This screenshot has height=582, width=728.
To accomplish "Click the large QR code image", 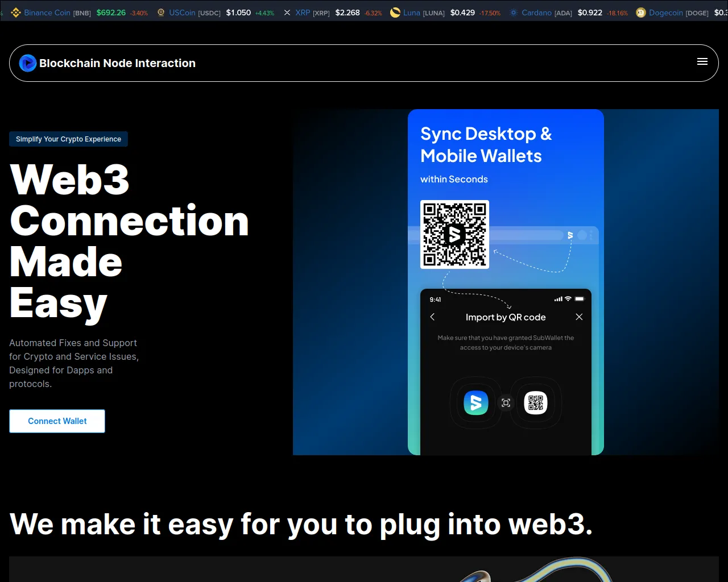I will [454, 234].
